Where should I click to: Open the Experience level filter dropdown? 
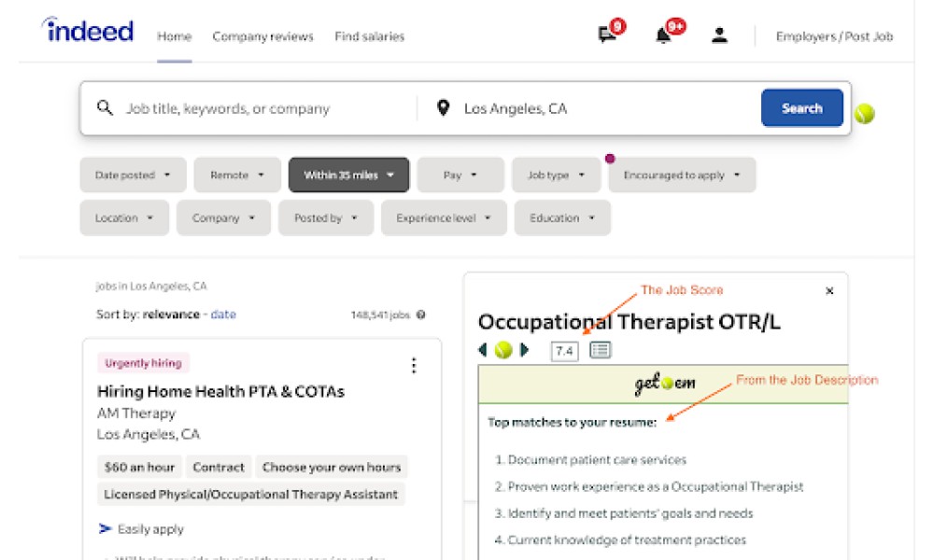(x=444, y=217)
